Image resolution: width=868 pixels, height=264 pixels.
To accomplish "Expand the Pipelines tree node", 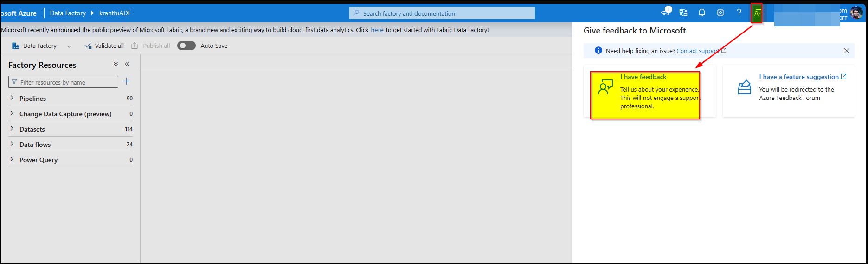I will (12, 98).
